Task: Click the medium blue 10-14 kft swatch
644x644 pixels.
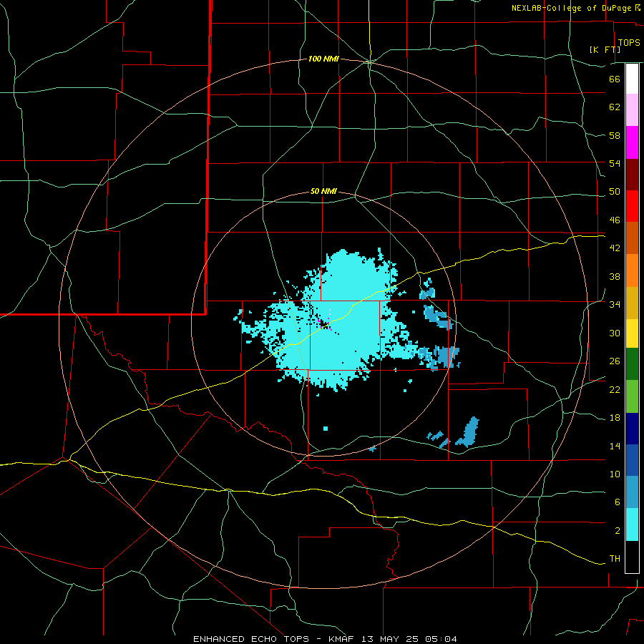Action: tap(632, 460)
